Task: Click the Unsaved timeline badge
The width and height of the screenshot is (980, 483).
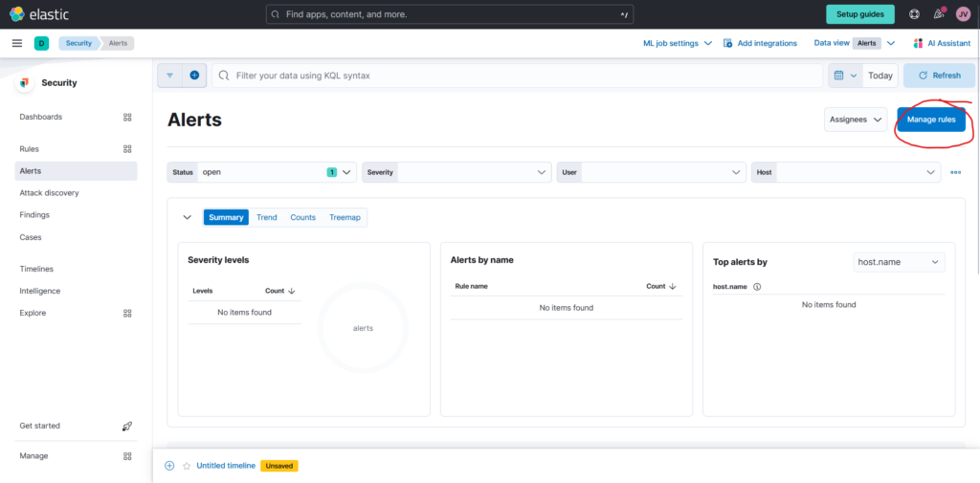Action: [x=279, y=466]
